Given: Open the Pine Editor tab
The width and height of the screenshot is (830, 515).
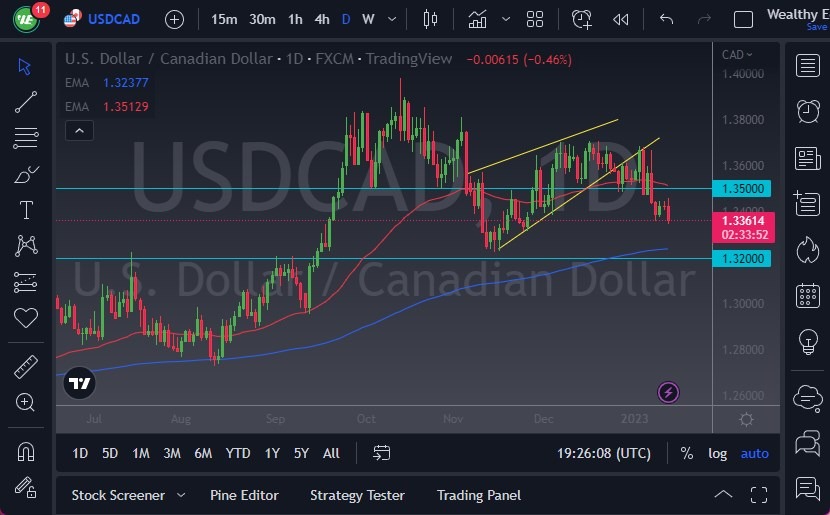Looking at the screenshot, I should (244, 495).
